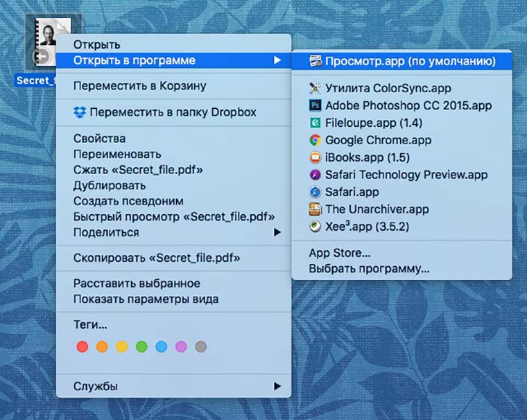The width and height of the screenshot is (527, 420).
Task: Choose App Store… in the submenu
Action: pyautogui.click(x=401, y=253)
